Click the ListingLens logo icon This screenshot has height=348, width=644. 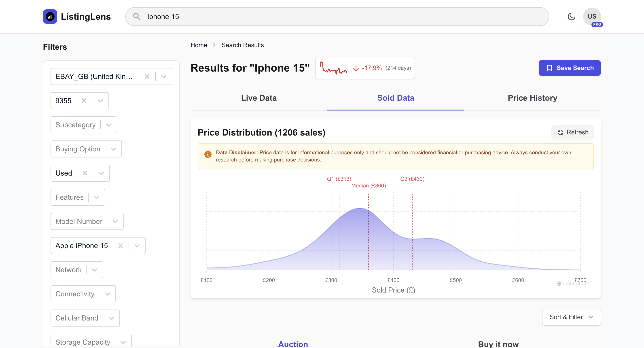coord(50,17)
